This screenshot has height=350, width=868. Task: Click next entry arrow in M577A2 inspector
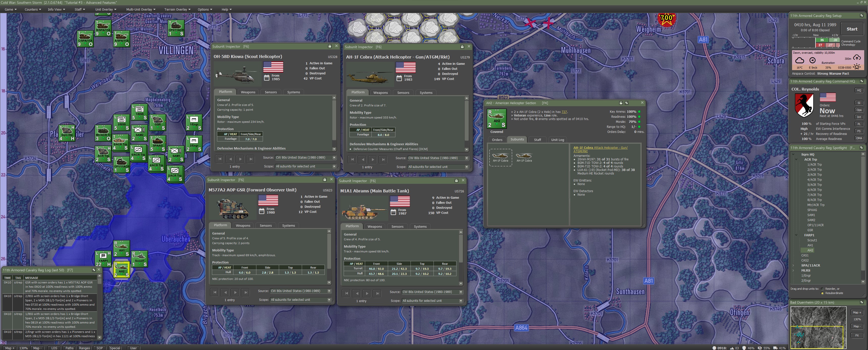[235, 293]
